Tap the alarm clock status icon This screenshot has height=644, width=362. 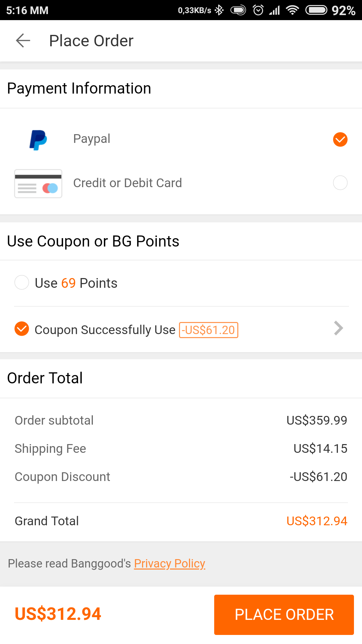click(x=258, y=10)
